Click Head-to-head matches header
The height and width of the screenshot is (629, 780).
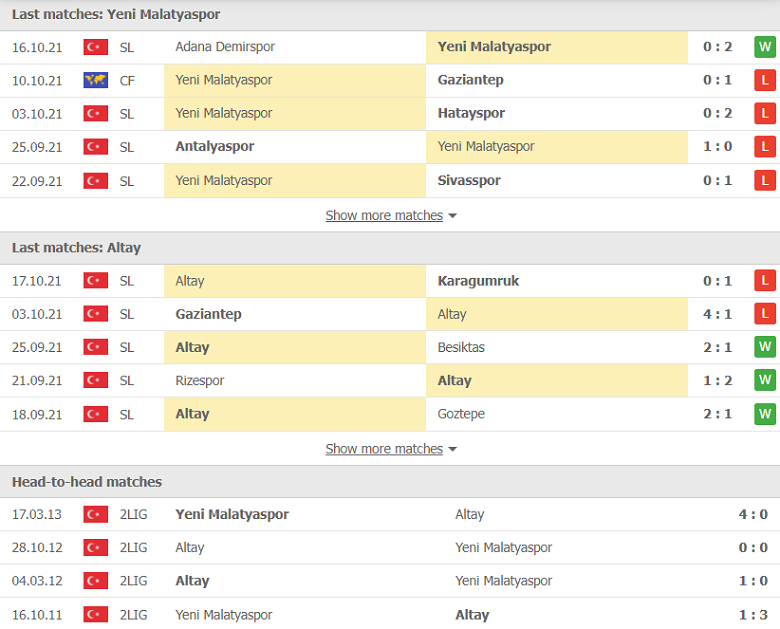pyautogui.click(x=87, y=482)
